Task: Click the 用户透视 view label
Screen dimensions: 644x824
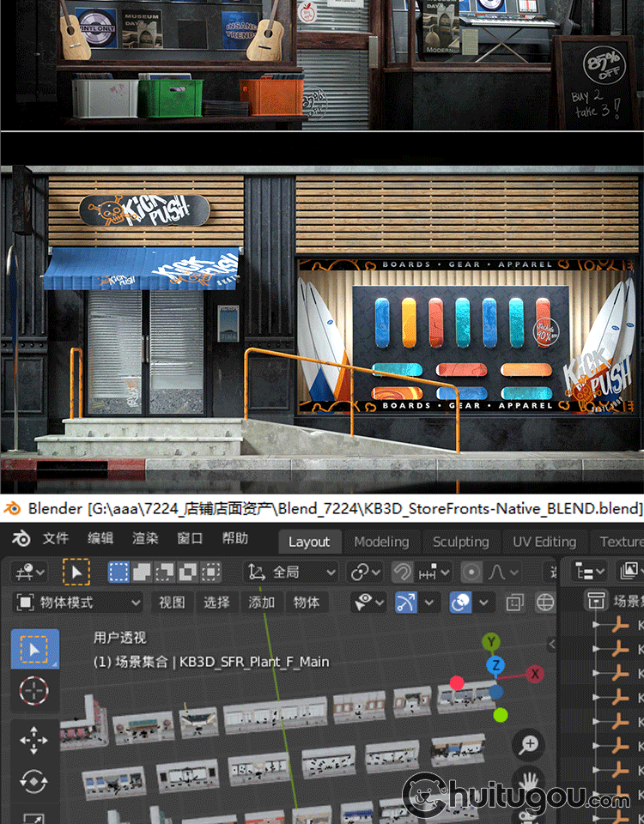Action: point(120,638)
